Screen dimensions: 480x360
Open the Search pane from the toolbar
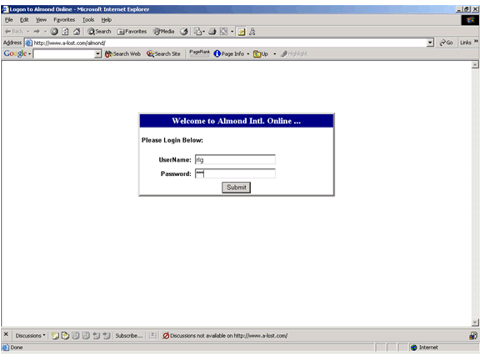tap(99, 32)
